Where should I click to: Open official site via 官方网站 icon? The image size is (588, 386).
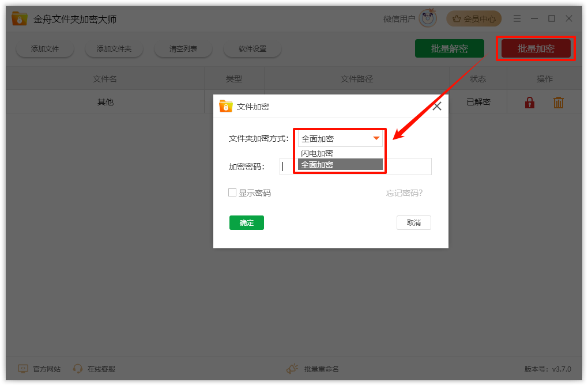22,369
